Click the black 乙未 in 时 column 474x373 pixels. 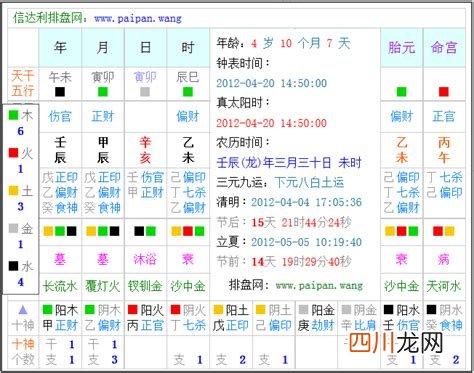pyautogui.click(x=188, y=150)
